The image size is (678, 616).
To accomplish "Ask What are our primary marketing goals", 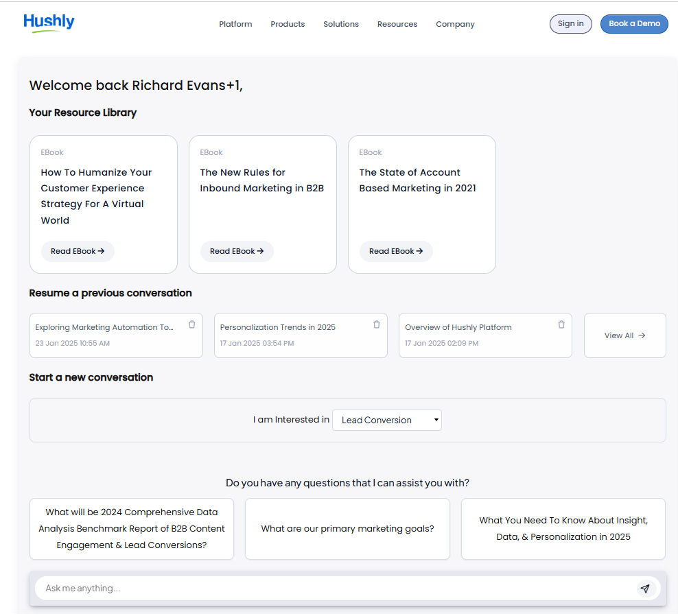I will [347, 529].
